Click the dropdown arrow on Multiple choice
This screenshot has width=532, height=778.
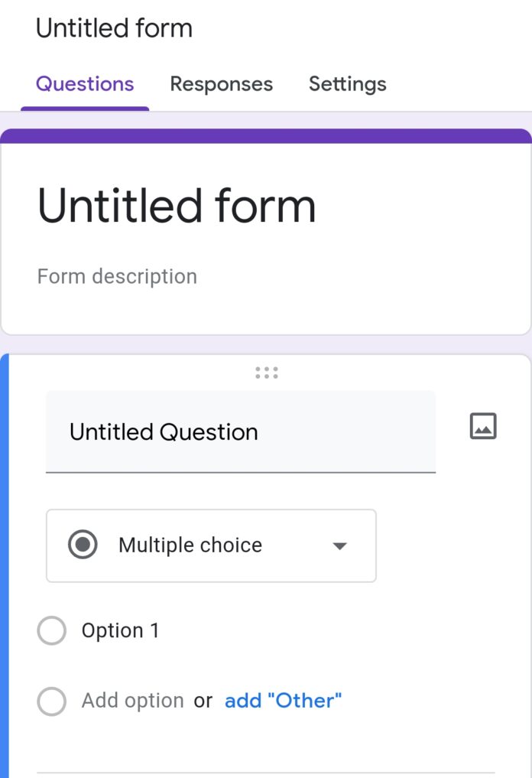tap(339, 545)
